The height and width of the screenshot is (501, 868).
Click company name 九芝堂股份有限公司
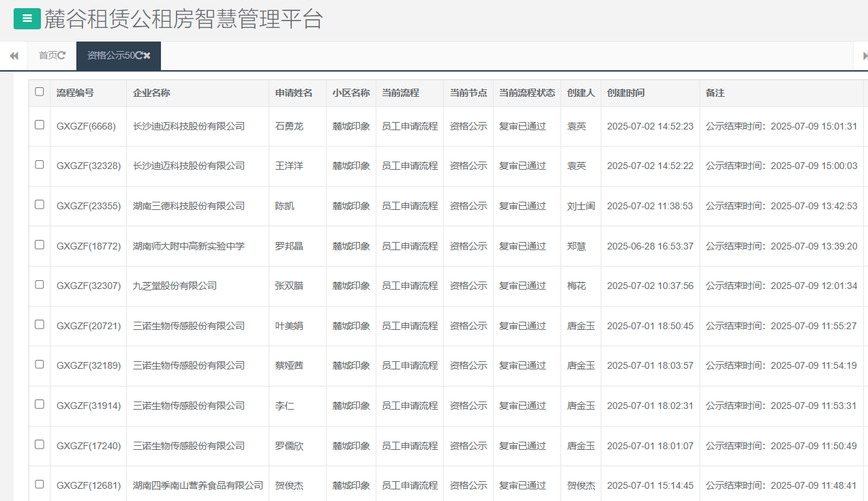point(174,286)
